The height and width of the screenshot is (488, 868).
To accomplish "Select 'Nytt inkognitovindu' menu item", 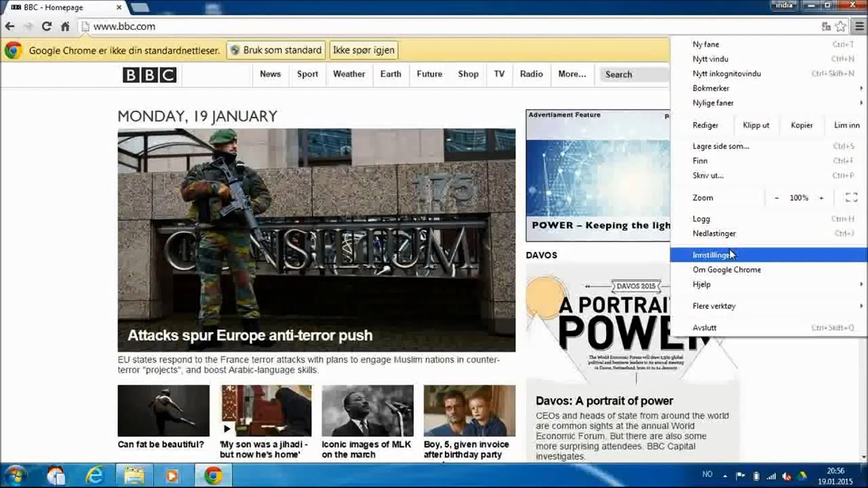I will (x=768, y=74).
